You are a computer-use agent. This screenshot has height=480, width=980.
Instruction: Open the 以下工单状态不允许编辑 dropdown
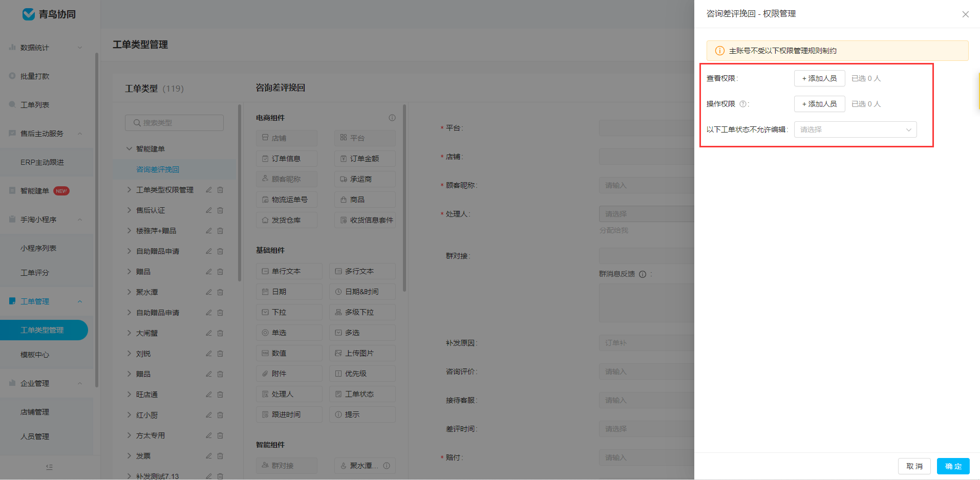855,129
